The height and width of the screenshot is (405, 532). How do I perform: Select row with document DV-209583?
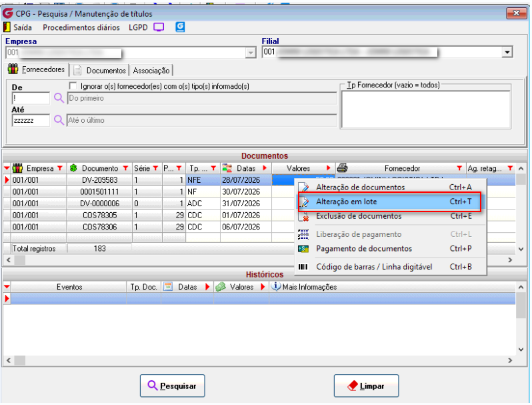tap(100, 180)
